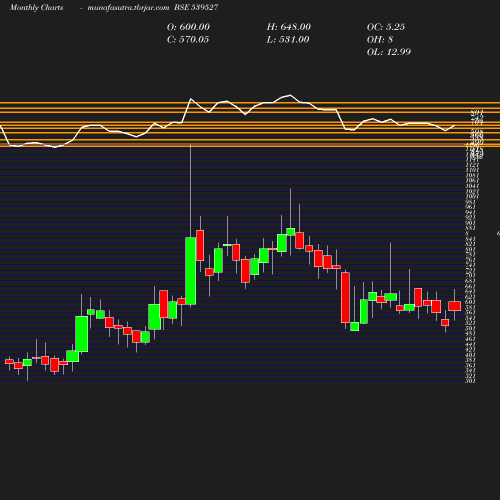Click the rightmost red candle on the chart

point(455,306)
